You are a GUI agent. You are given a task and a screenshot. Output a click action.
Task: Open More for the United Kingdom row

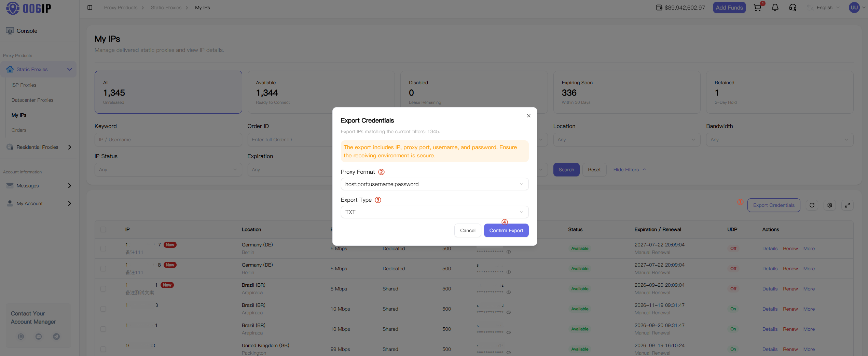(x=809, y=349)
